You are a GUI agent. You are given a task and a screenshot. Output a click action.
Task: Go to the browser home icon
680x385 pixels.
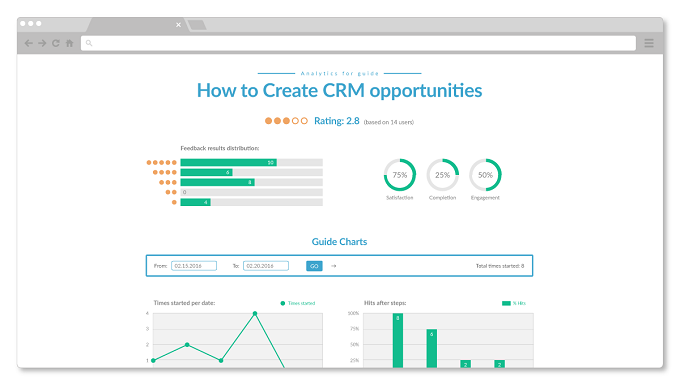[69, 43]
